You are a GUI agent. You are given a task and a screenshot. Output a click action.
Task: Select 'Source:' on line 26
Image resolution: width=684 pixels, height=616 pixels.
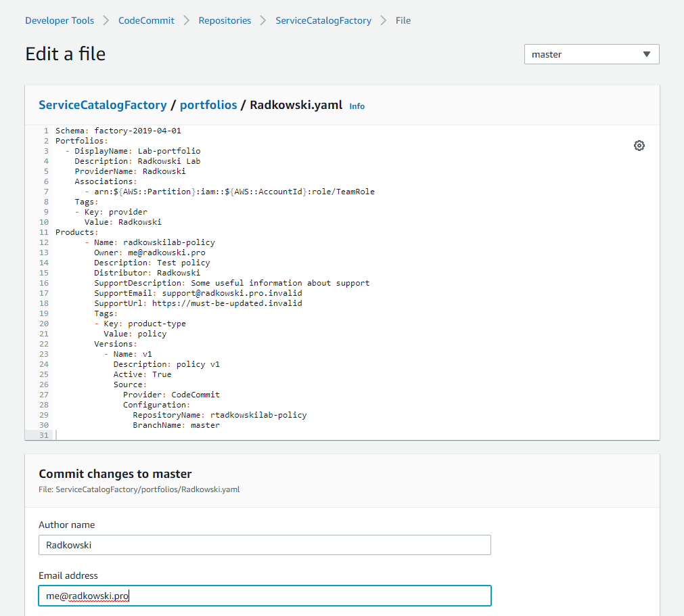tap(130, 384)
